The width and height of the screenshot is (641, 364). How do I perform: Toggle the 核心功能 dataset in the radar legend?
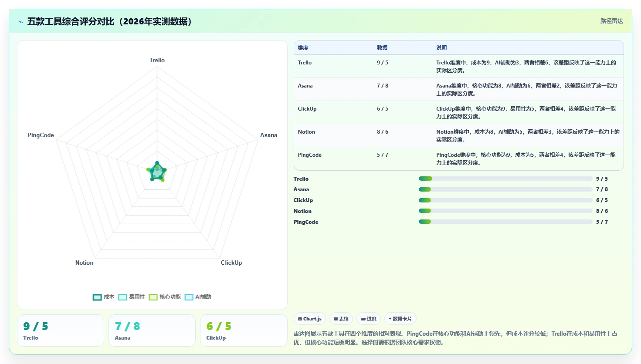click(165, 297)
